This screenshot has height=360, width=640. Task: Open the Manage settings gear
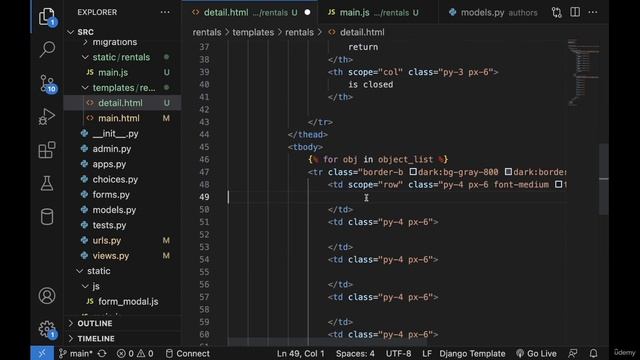(x=47, y=329)
